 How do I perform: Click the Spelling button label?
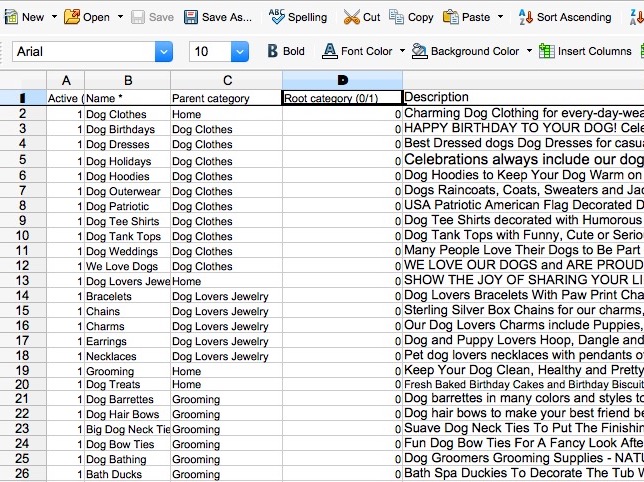point(308,17)
